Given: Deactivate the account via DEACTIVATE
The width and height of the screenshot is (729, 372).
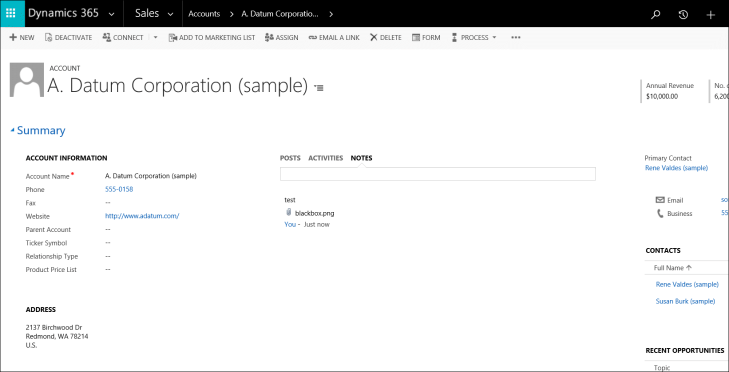Looking at the screenshot, I should (68, 38).
